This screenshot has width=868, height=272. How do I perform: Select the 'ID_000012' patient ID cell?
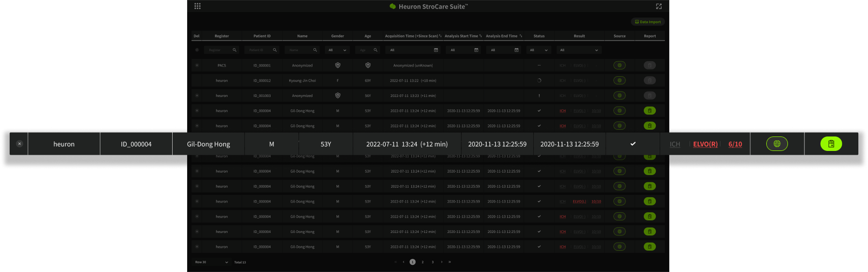[262, 81]
